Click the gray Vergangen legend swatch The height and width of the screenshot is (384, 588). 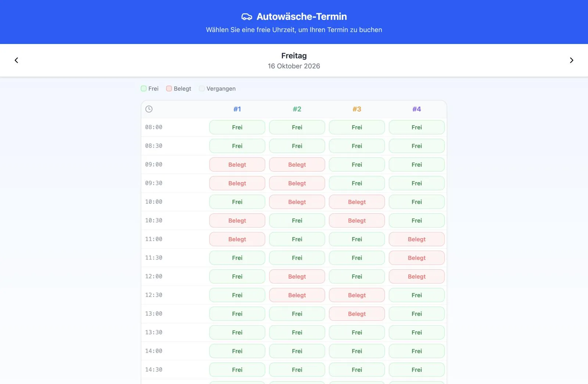tap(202, 88)
